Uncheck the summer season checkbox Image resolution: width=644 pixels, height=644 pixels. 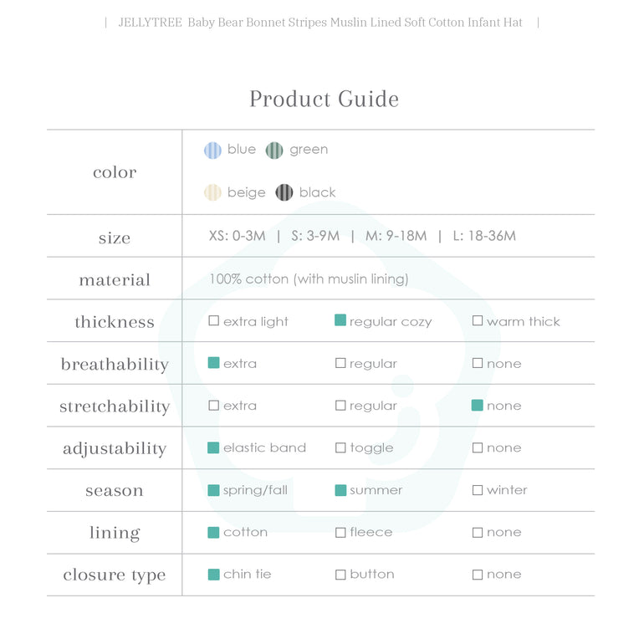coord(340,490)
